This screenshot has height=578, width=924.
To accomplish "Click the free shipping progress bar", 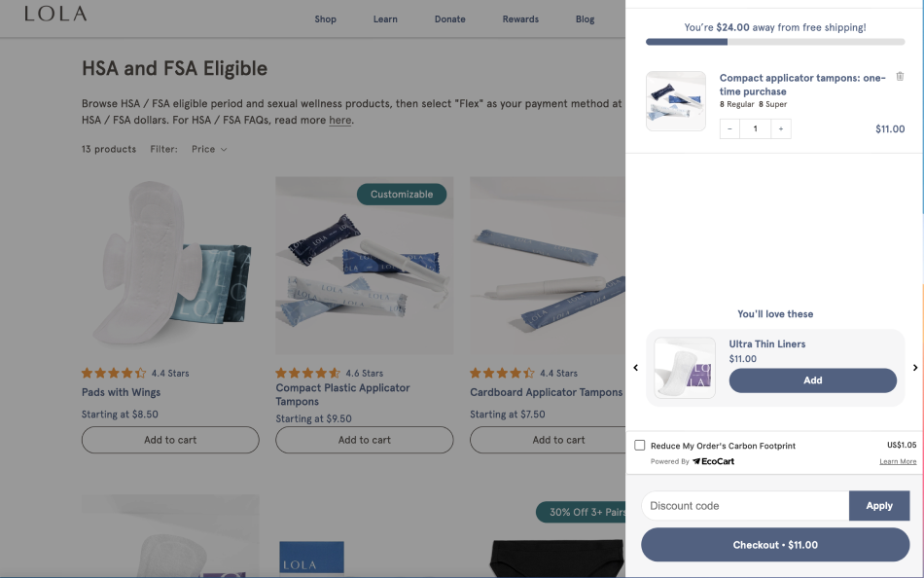I will (775, 42).
